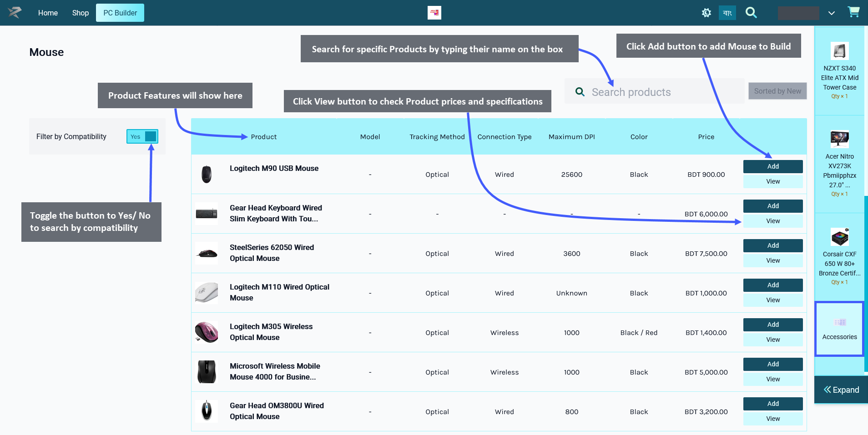The width and height of the screenshot is (868, 435).
Task: View Gear Head Keyboard details
Action: [x=773, y=221]
